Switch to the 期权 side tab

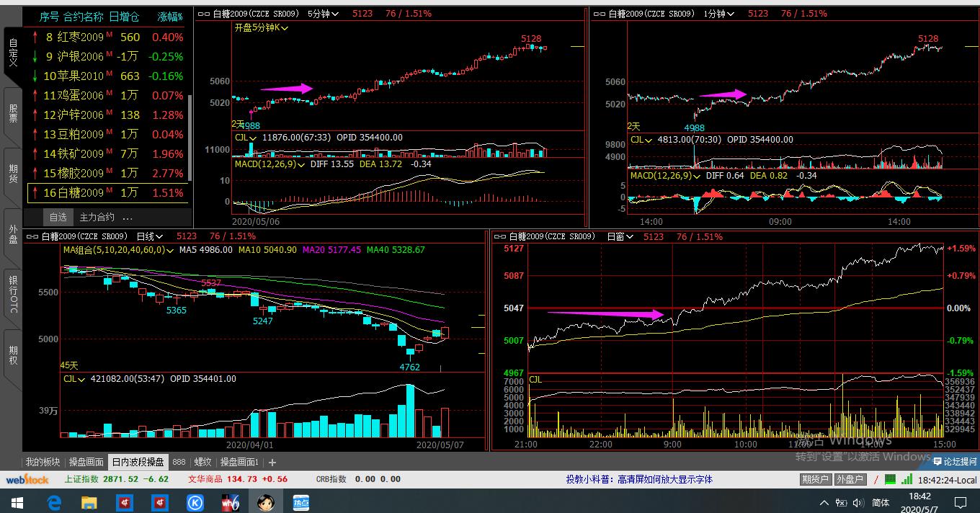13,355
